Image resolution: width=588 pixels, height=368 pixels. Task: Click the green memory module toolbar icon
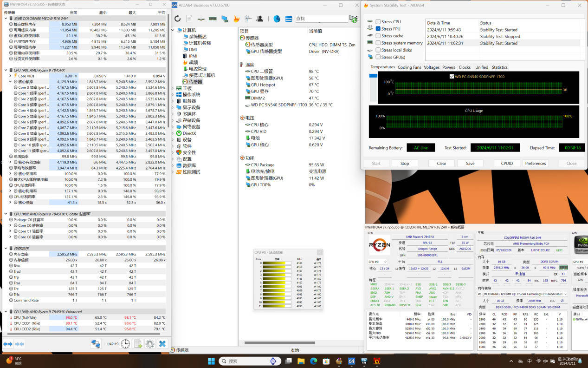[x=213, y=19]
